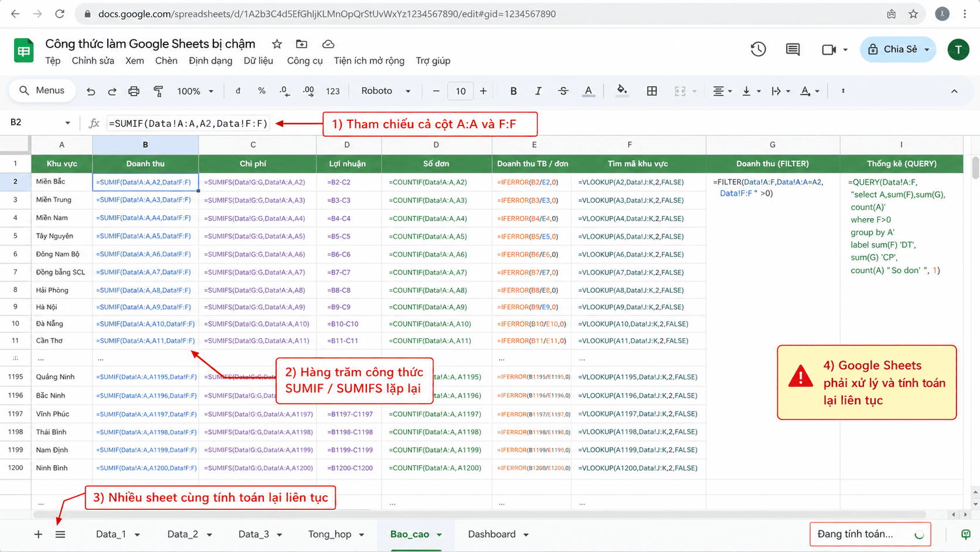Apply percent format
The image size is (980, 552).
(x=261, y=91)
